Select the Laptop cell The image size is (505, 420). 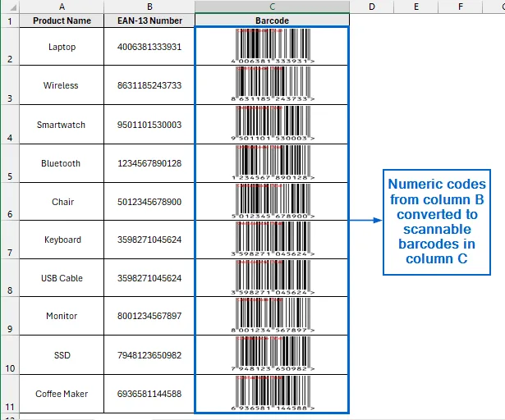[x=62, y=46]
